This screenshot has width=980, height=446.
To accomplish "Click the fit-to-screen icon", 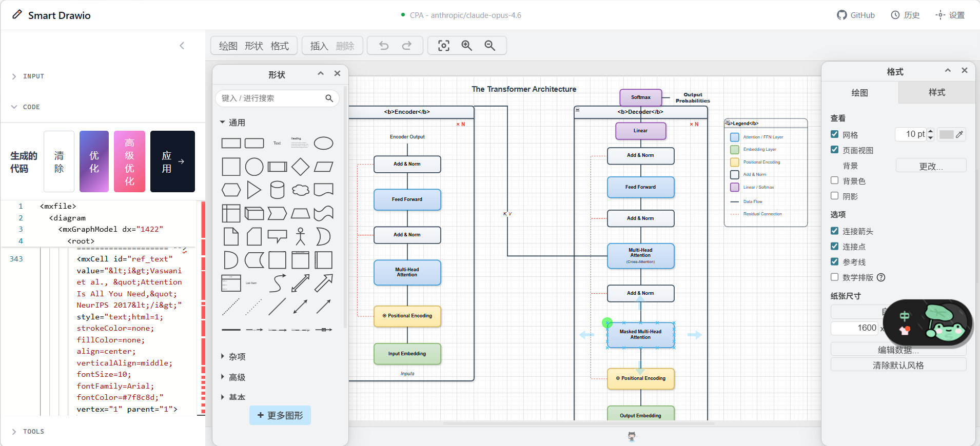I will click(444, 46).
